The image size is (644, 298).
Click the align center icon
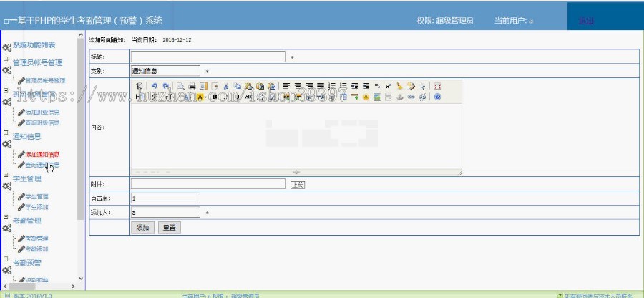point(298,86)
